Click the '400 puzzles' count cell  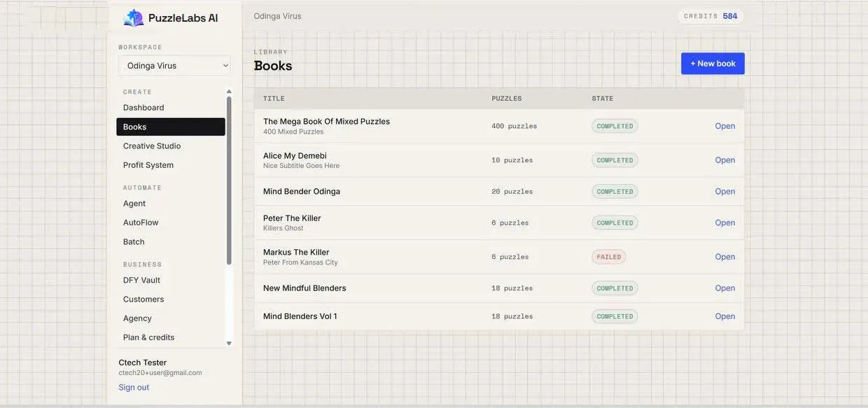point(514,127)
